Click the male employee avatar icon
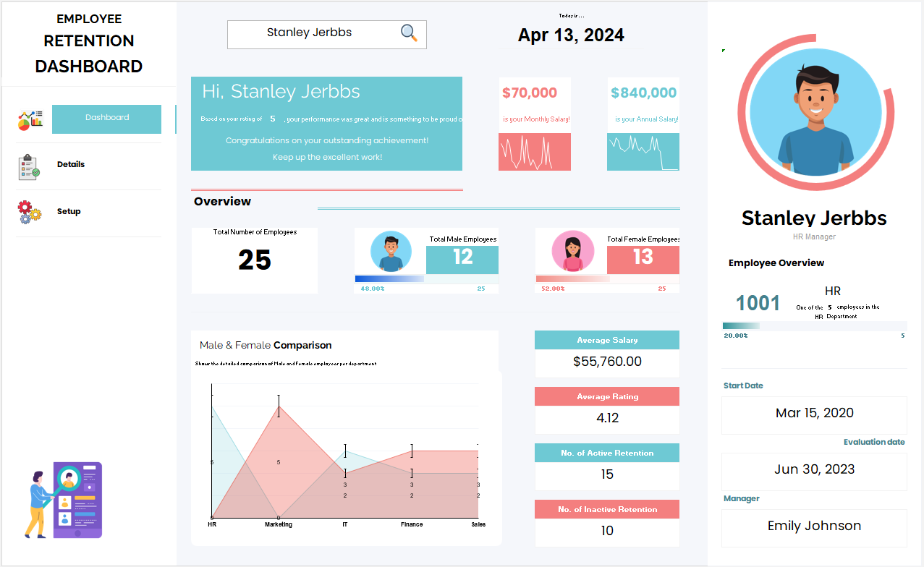The height and width of the screenshot is (567, 924). pos(391,252)
